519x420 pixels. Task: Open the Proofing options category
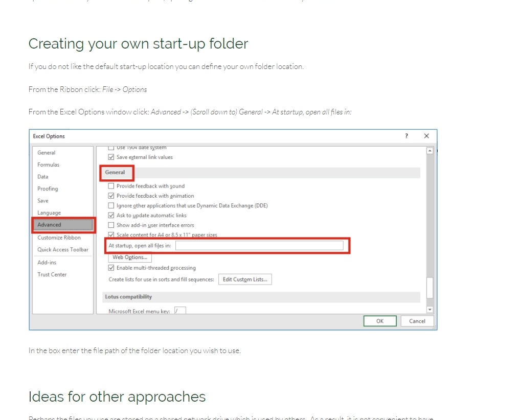click(x=48, y=189)
